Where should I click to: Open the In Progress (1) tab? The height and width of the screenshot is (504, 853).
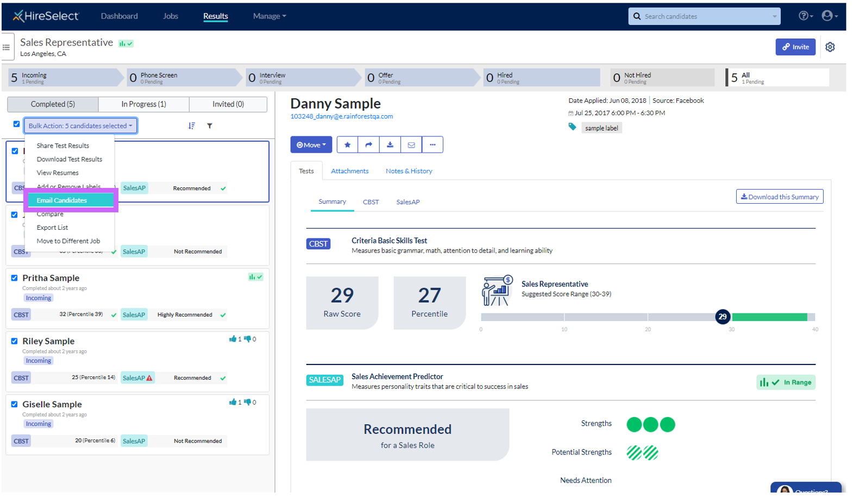(x=143, y=104)
